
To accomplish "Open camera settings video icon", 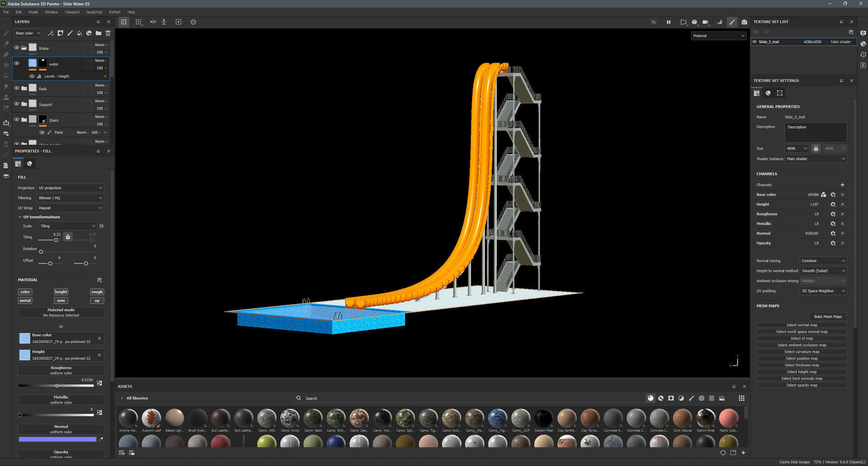I will coord(705,22).
